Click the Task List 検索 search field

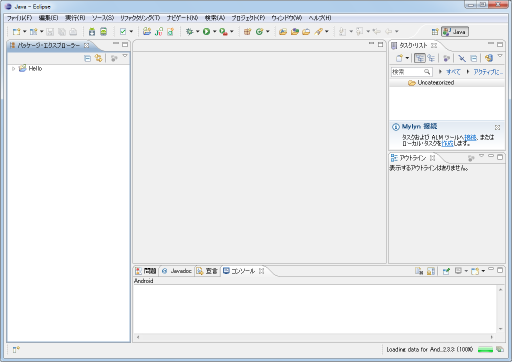[411, 72]
